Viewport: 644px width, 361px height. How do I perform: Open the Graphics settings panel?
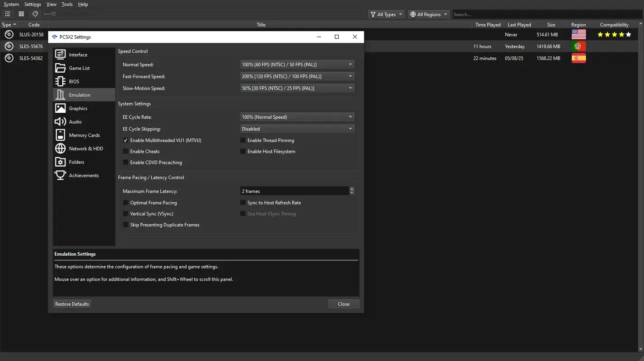coord(78,108)
